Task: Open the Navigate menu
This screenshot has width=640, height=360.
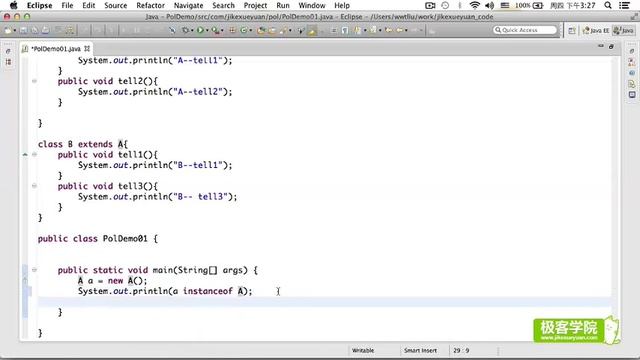Action: tap(188, 5)
